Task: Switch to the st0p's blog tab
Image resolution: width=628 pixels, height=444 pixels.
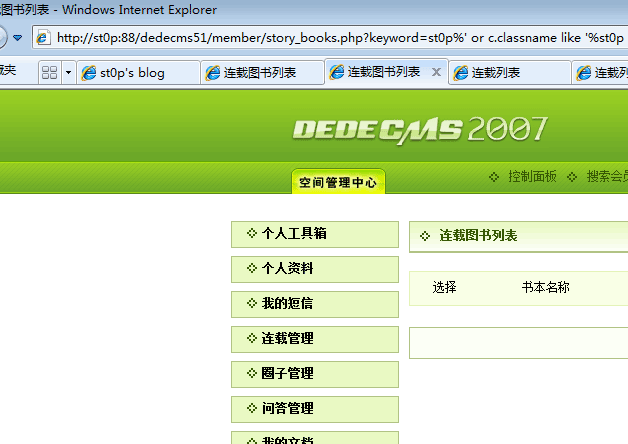Action: [x=138, y=72]
